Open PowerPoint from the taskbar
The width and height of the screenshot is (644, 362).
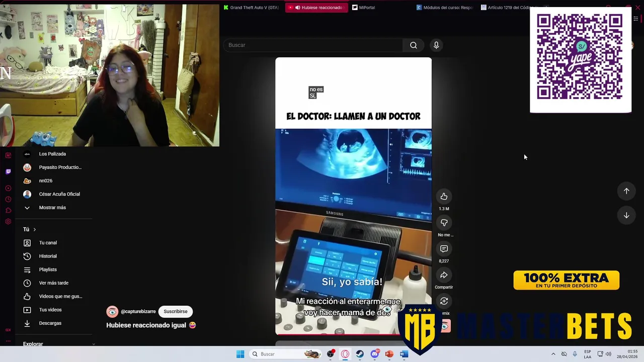(x=389, y=354)
